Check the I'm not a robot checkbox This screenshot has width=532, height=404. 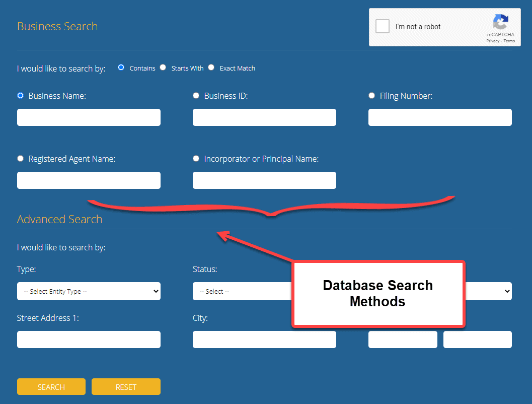click(383, 26)
